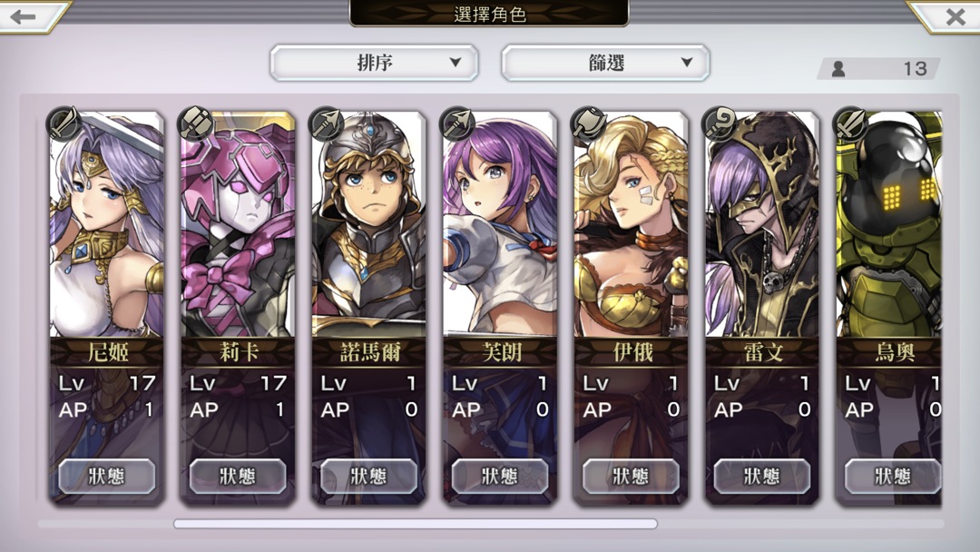Choose the 莉卡 character card
980x552 pixels.
238,306
